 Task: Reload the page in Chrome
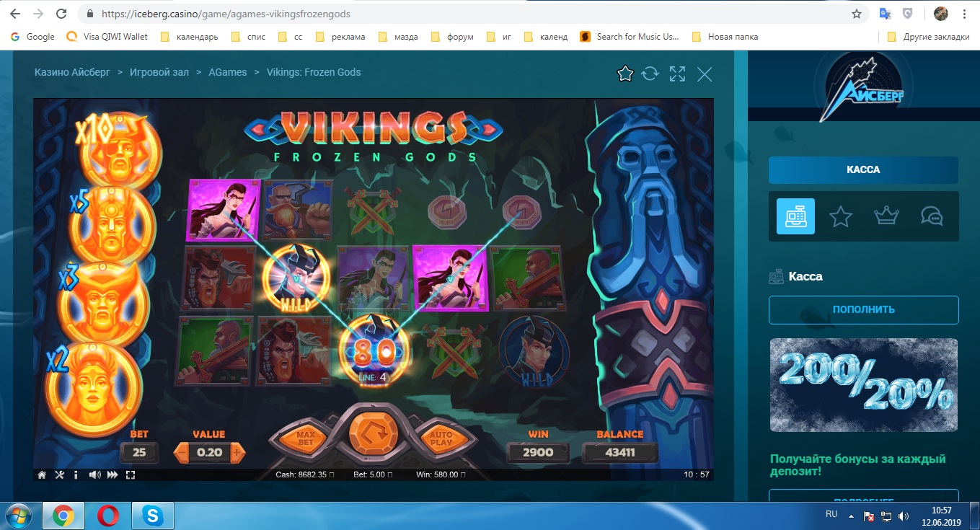62,14
